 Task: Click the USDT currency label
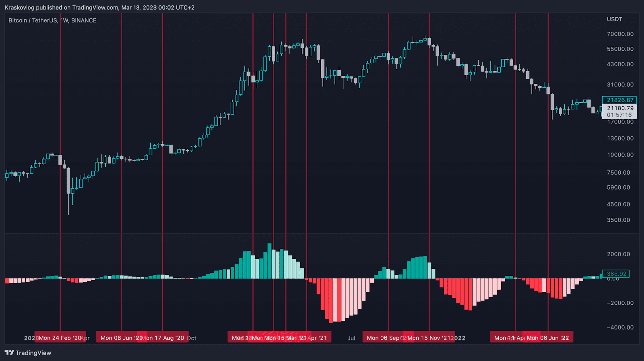pyautogui.click(x=615, y=19)
